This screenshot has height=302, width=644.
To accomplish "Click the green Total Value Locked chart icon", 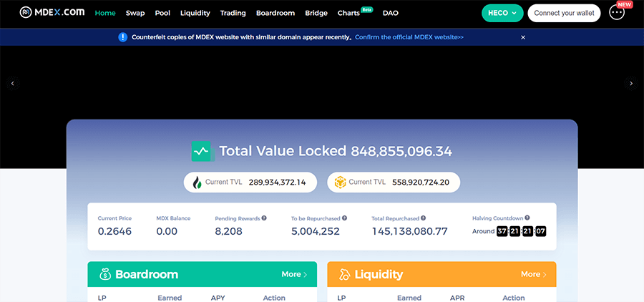I will (x=203, y=151).
